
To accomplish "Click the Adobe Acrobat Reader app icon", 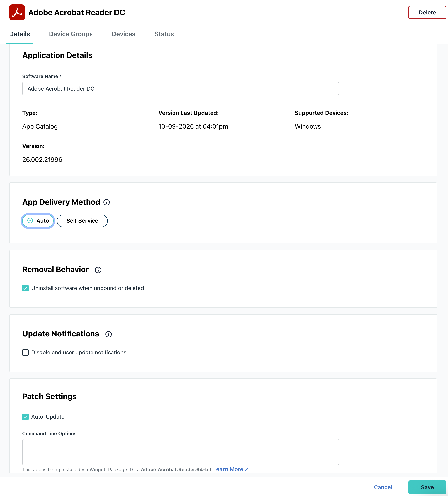I will (17, 12).
